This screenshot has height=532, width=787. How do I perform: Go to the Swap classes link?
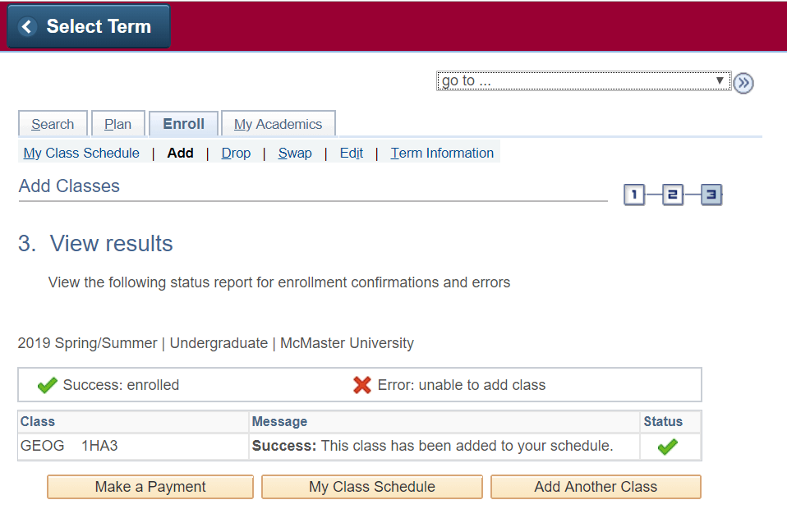click(295, 153)
